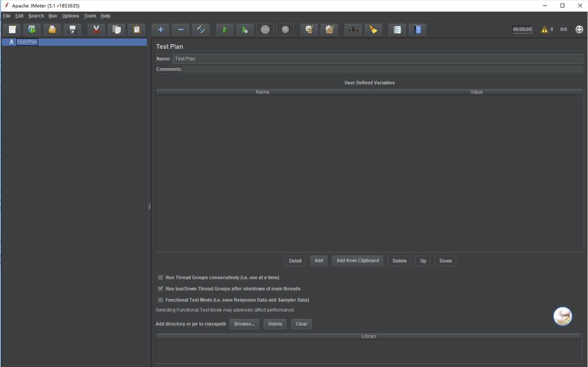This screenshot has width=588, height=367.
Task: Click the 00:00:00 elapsed timer
Action: click(522, 30)
